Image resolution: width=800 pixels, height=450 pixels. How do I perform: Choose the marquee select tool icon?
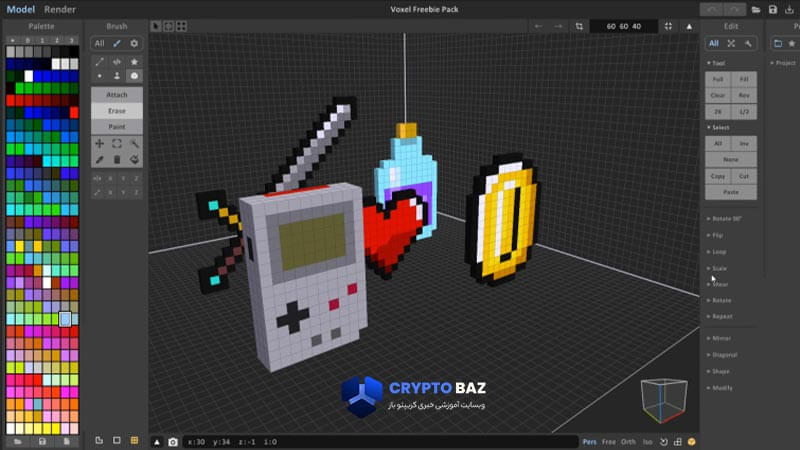point(117,144)
